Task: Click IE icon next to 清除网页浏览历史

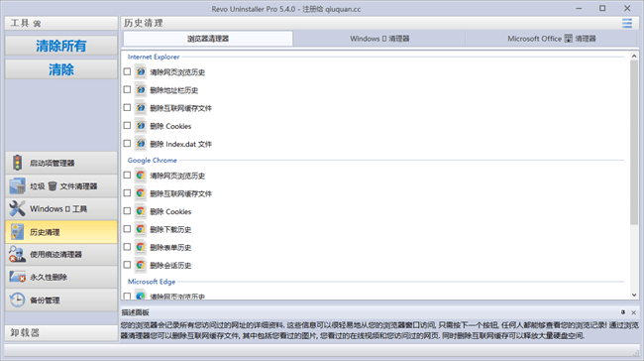Action: click(x=141, y=72)
